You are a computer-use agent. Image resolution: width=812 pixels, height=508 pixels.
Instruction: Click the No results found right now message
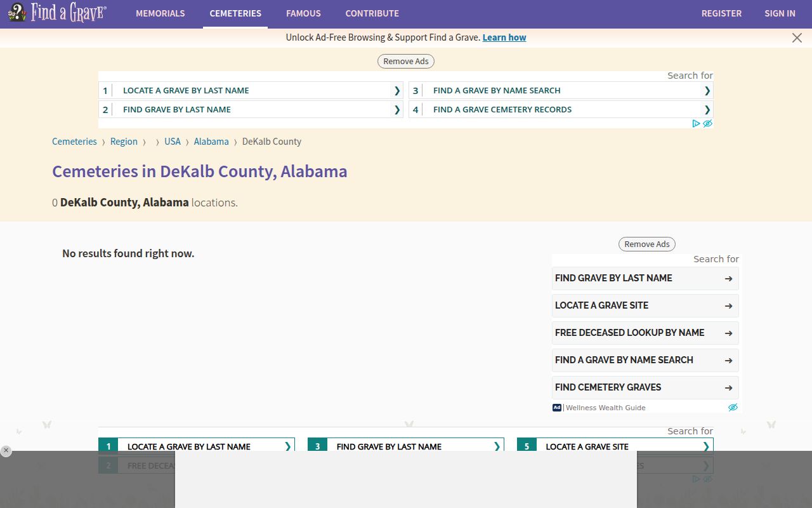128,253
